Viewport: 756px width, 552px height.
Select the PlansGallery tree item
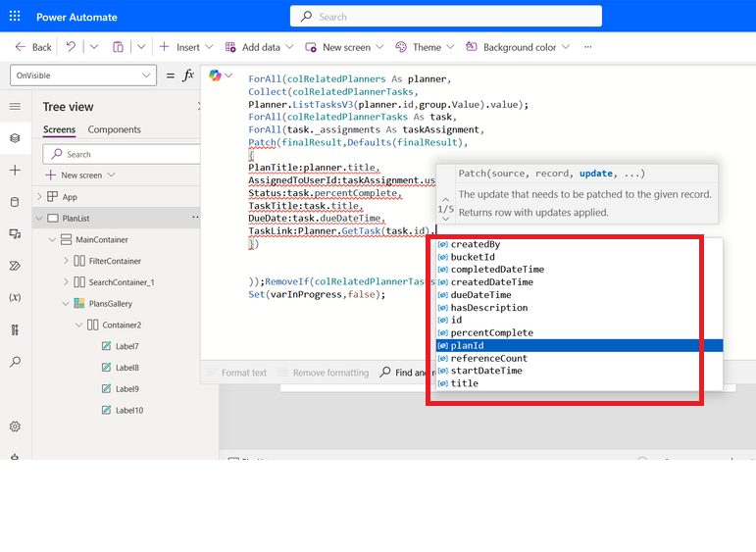coord(110,304)
